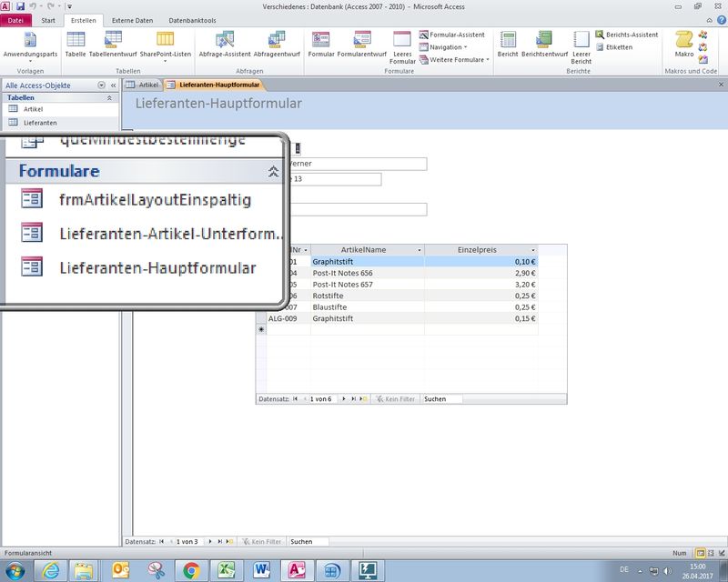Select the Post-It Notes 656 cell
Viewport: 728px width, 582px height.
click(x=366, y=273)
